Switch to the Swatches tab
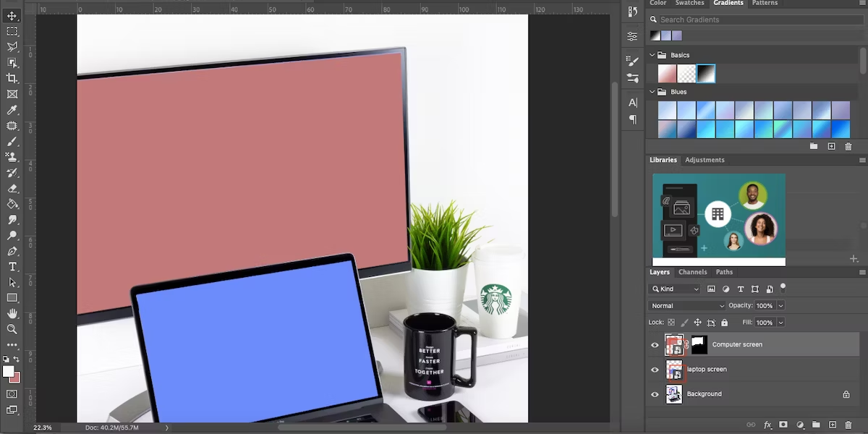 (689, 3)
